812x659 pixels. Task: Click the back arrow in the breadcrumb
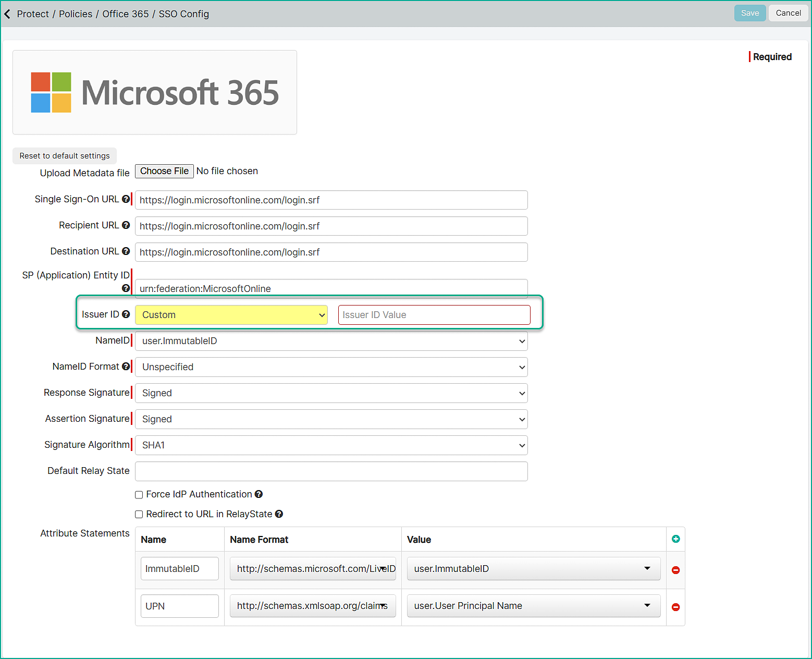coord(7,14)
